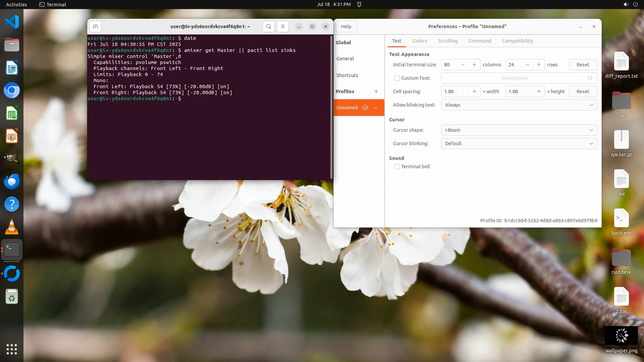Expand the Cursor blinking dropdown
This screenshot has width=644, height=362.
coord(519,143)
